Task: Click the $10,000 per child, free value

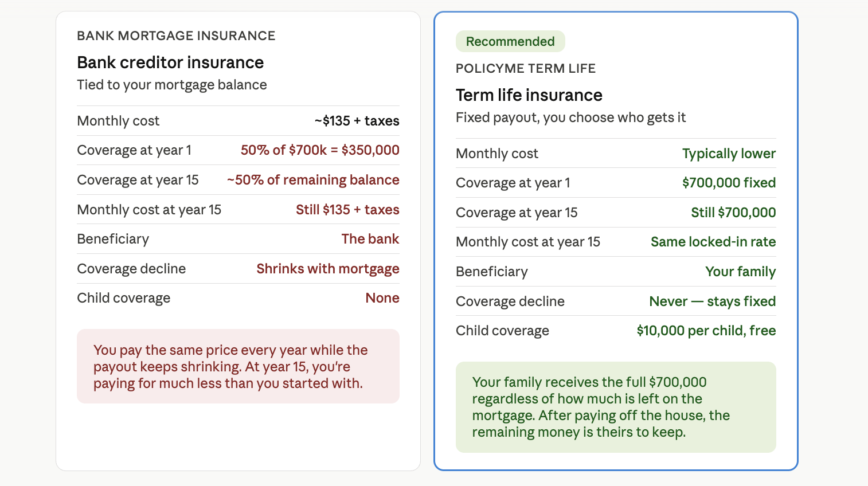Action: [x=706, y=331]
